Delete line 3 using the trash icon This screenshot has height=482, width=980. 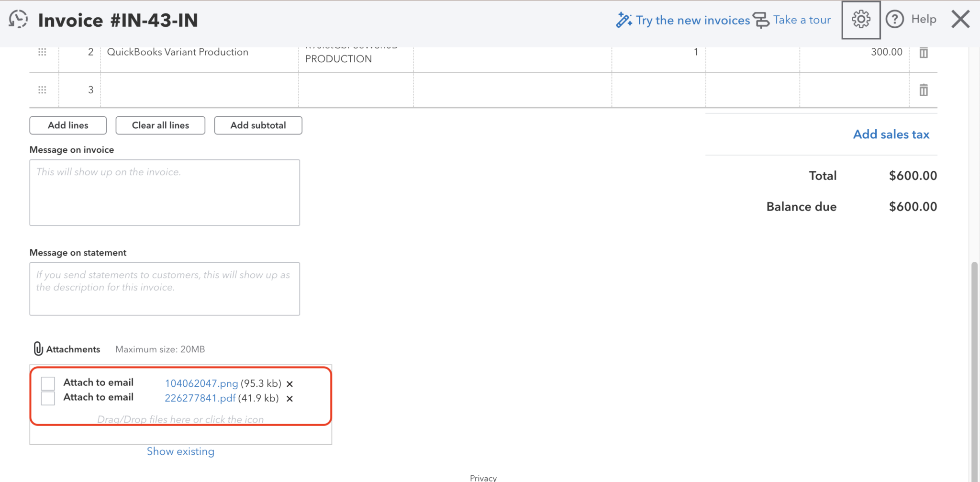pos(924,90)
